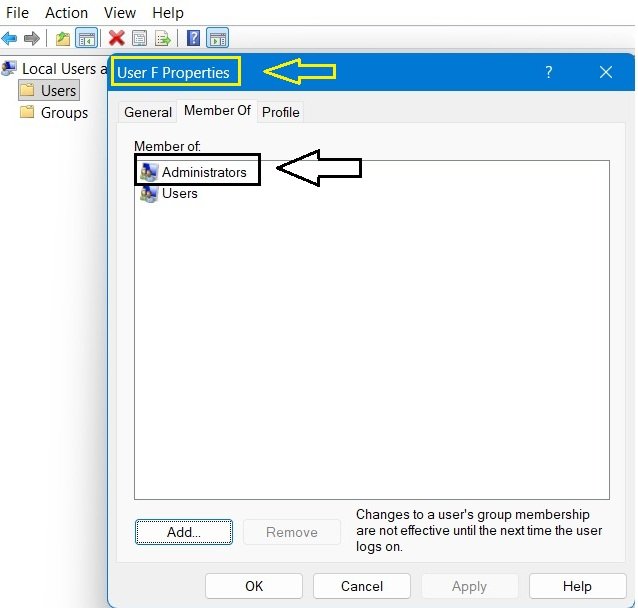
Task: Close the User F Properties dialog
Action: pos(606,72)
